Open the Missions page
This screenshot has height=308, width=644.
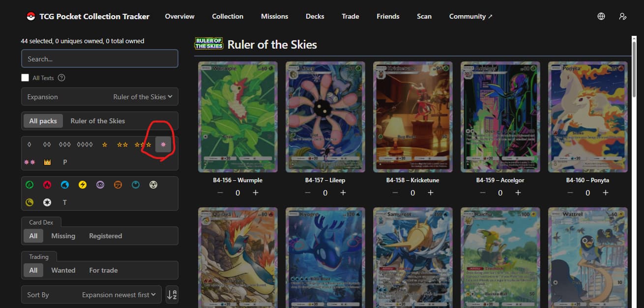pos(274,16)
